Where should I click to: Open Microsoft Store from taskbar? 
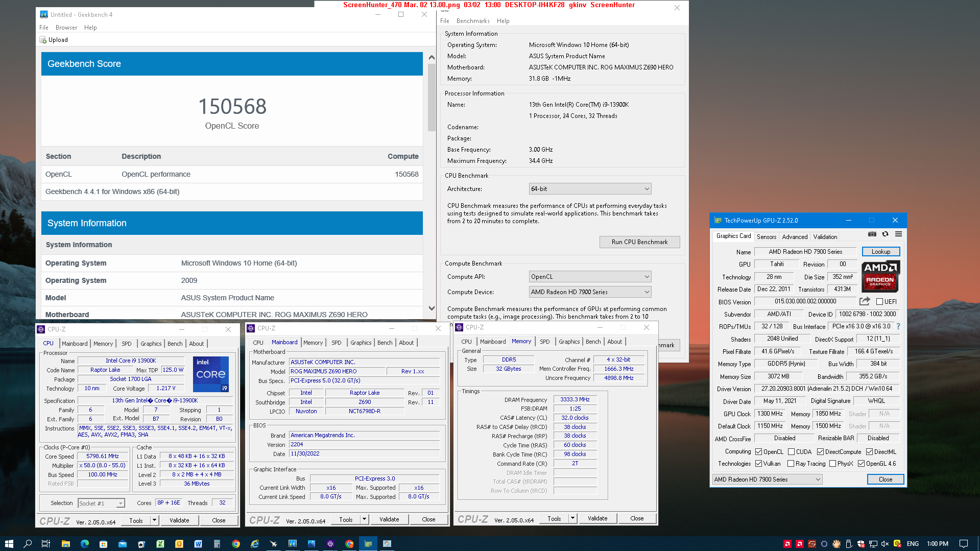(x=103, y=544)
